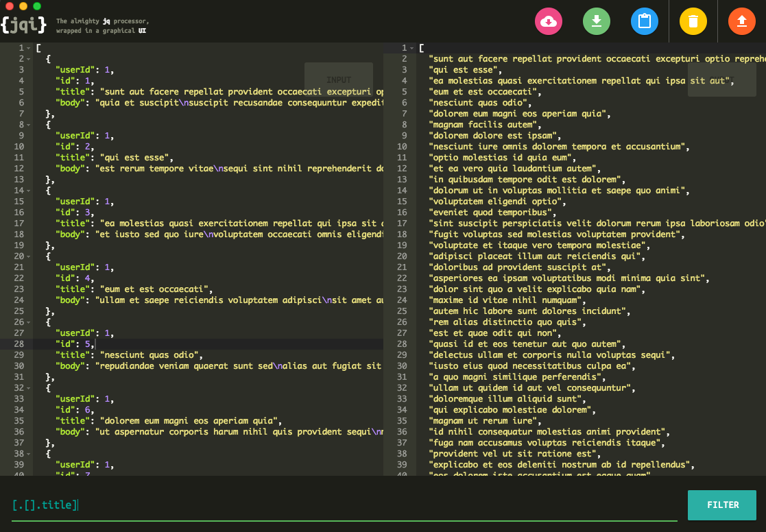Click the FILTER button

[x=722, y=505]
